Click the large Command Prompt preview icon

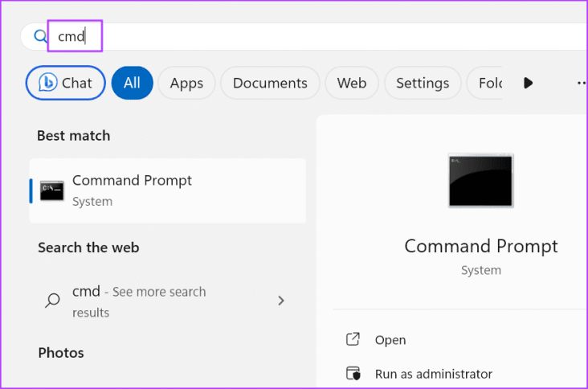click(x=480, y=181)
